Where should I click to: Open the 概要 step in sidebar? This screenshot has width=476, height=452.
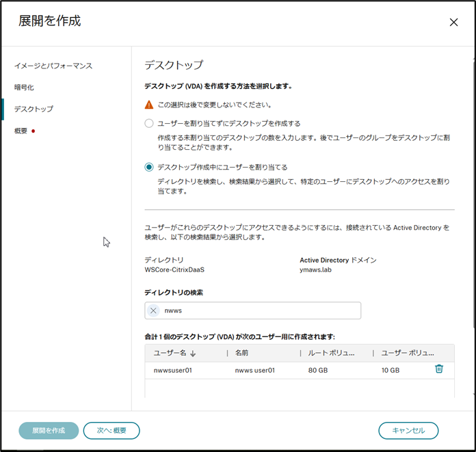pos(21,131)
